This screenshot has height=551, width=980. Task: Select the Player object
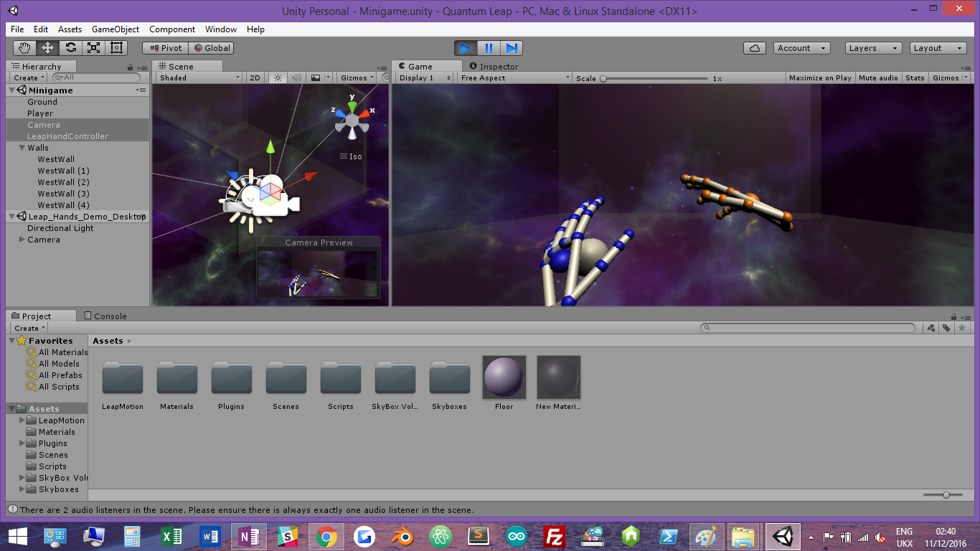point(77,113)
